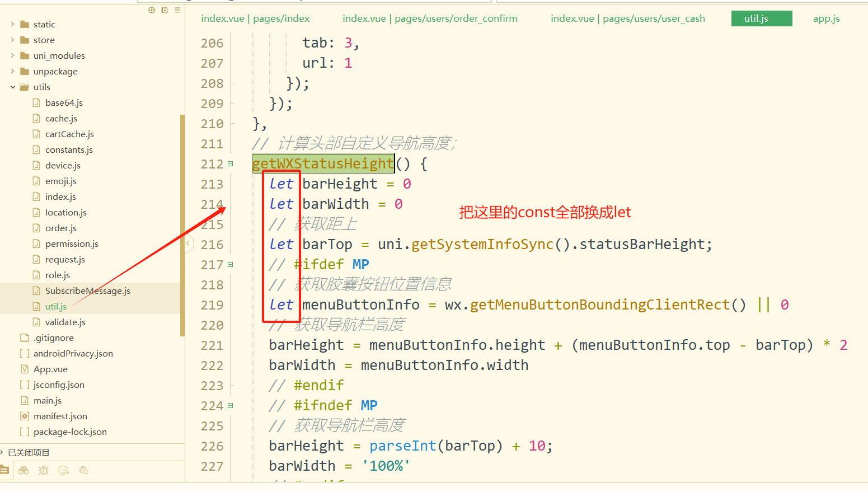The height and width of the screenshot is (492, 868).
Task: Click the unpackage folder icon
Action: [25, 71]
